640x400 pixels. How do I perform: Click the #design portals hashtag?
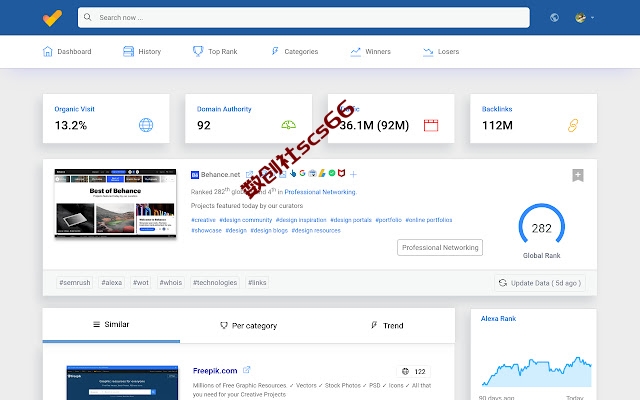point(351,220)
